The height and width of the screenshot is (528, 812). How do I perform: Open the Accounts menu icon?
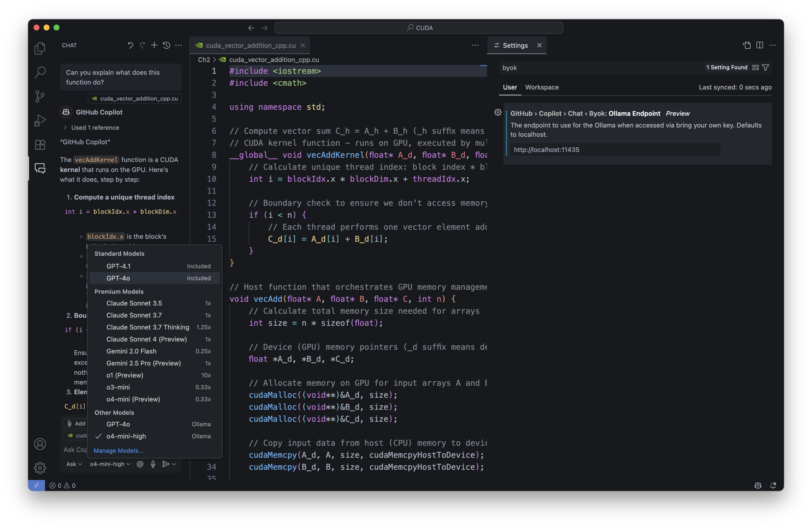[40, 444]
